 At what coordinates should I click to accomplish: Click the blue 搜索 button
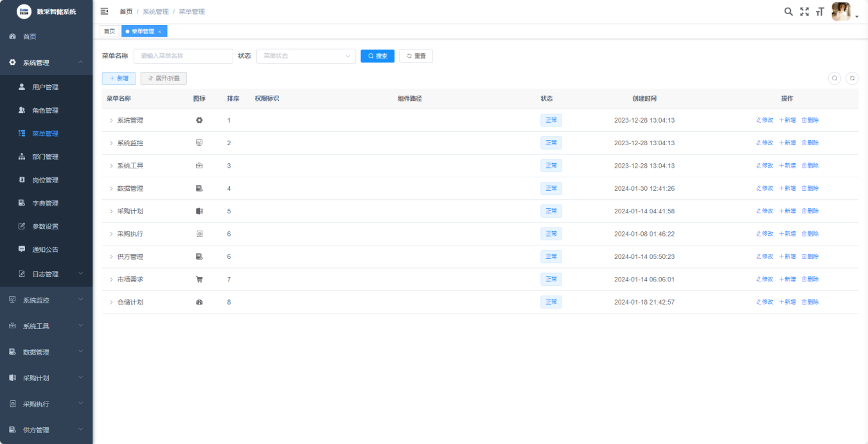[378, 56]
